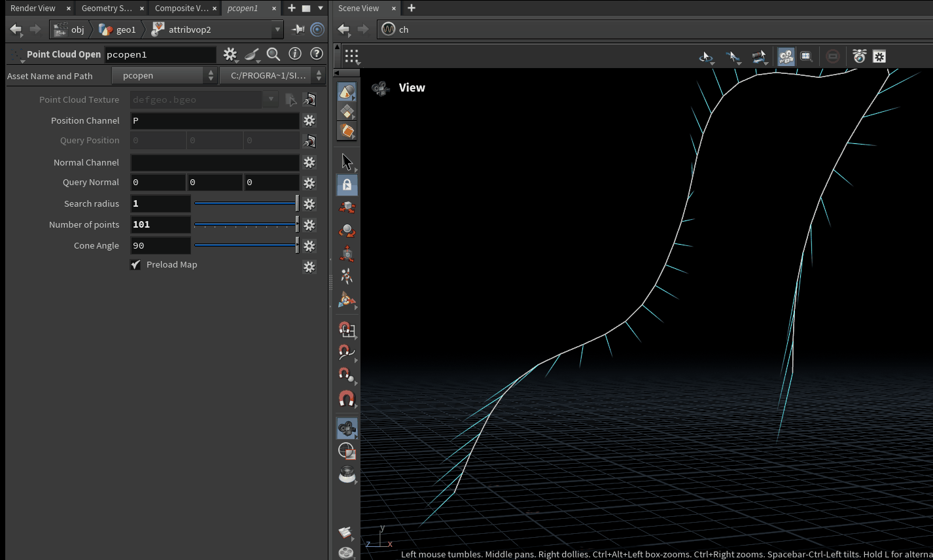Screen dimensions: 933x560
Task: Click the construction plane globe icon
Action: tap(347, 451)
